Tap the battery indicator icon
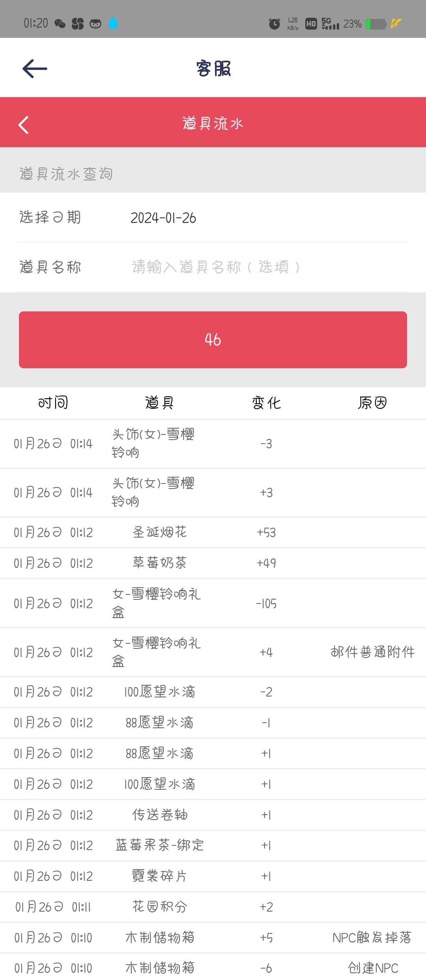This screenshot has width=426, height=980. [376, 24]
